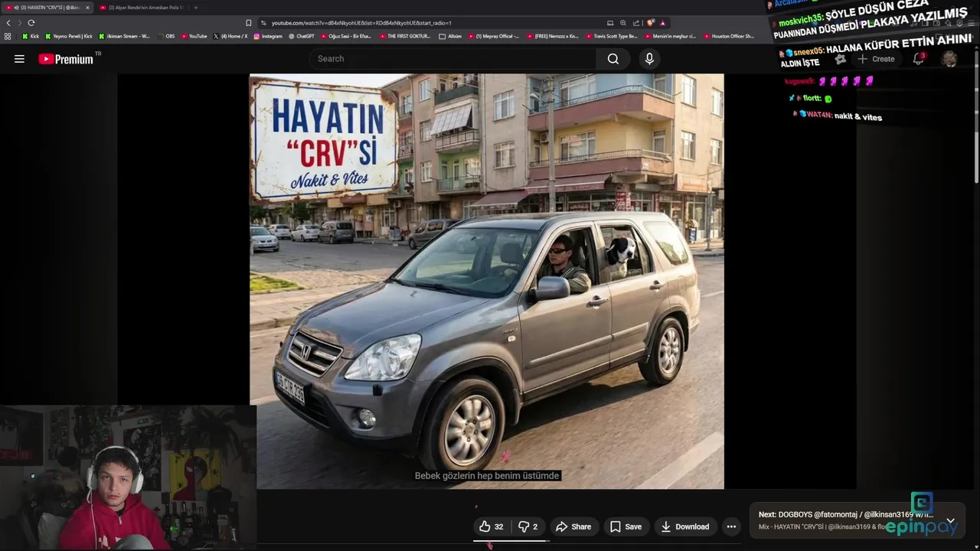Open the Brave Rewards triangle icon
The image size is (980, 551).
662,23
